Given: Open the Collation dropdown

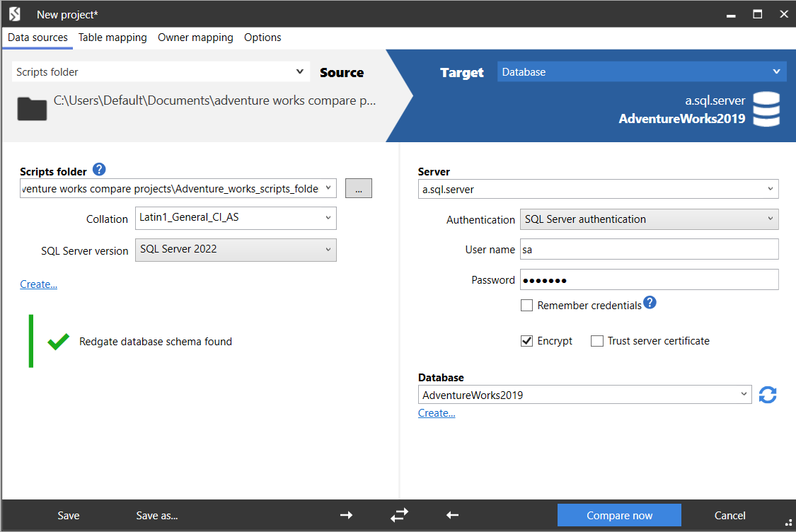Looking at the screenshot, I should pos(236,218).
